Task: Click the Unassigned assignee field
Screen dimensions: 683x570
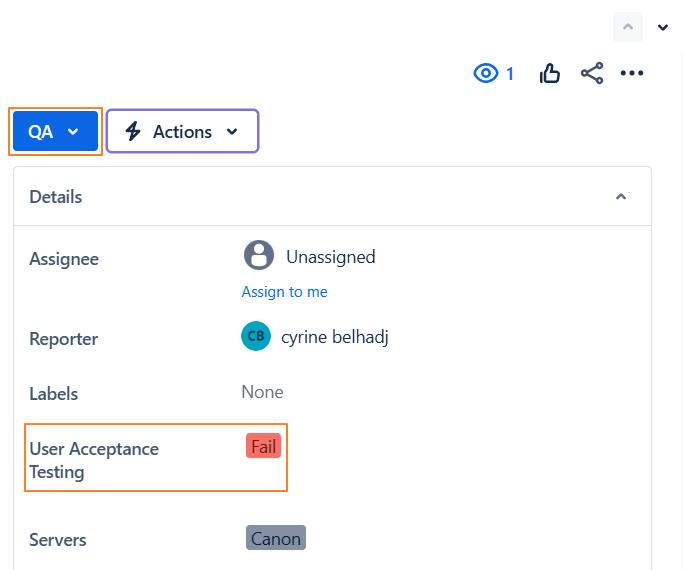Action: [330, 257]
